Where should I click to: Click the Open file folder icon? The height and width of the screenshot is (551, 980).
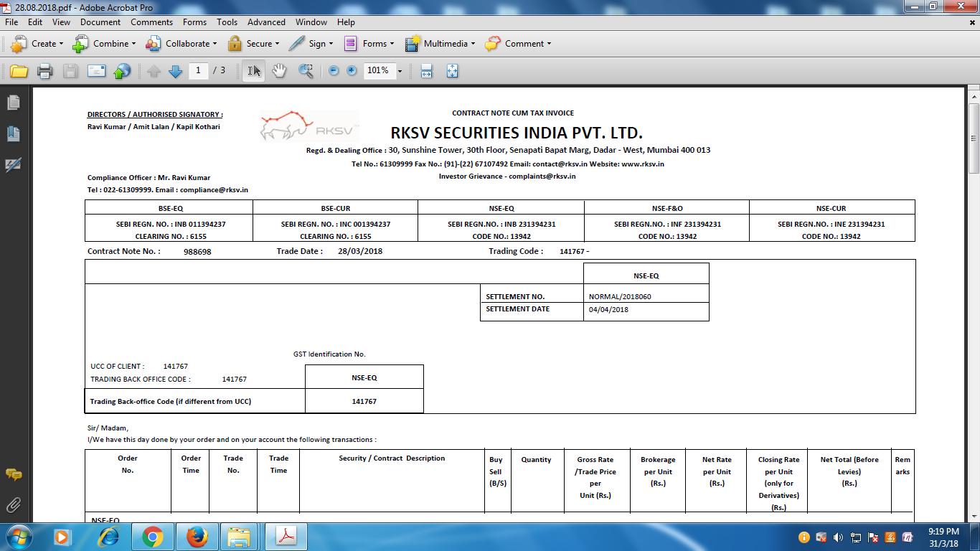(x=19, y=71)
